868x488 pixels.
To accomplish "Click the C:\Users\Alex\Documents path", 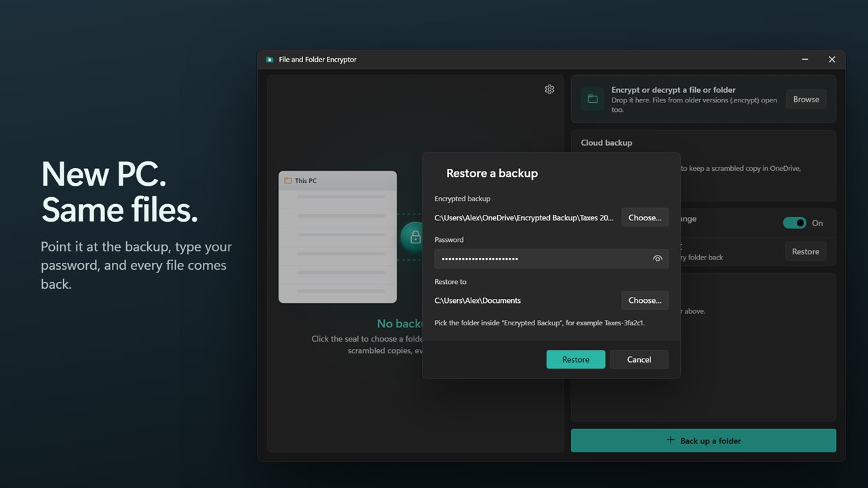I will tap(478, 300).
